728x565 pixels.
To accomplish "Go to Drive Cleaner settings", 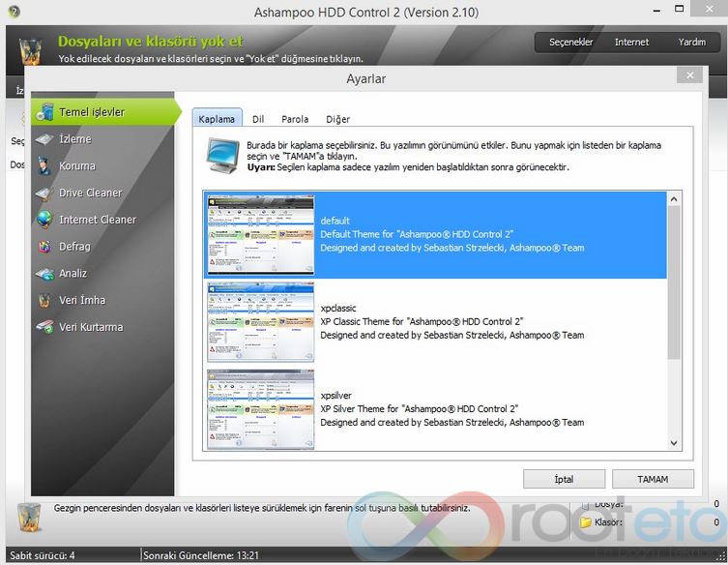I will tap(102, 193).
